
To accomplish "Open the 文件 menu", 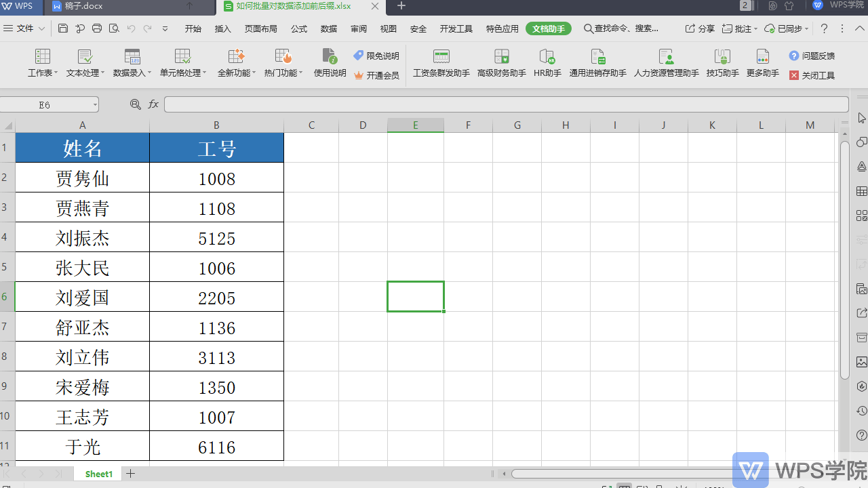I will (24, 28).
